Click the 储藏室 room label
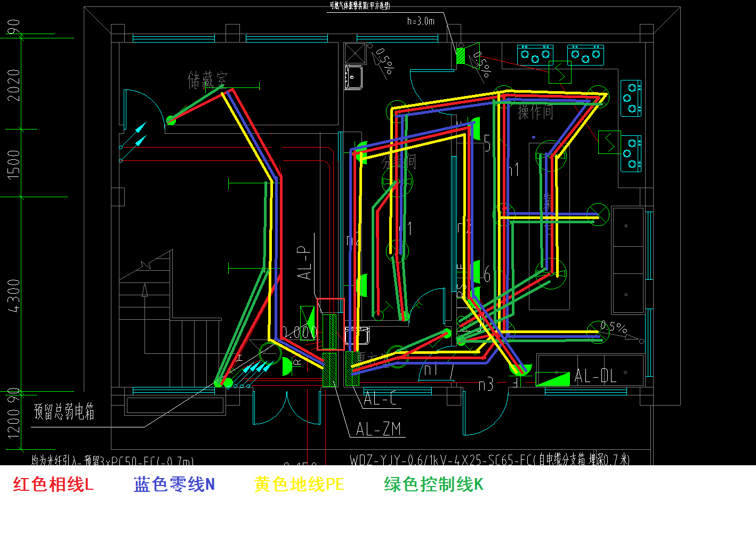 click(207, 80)
